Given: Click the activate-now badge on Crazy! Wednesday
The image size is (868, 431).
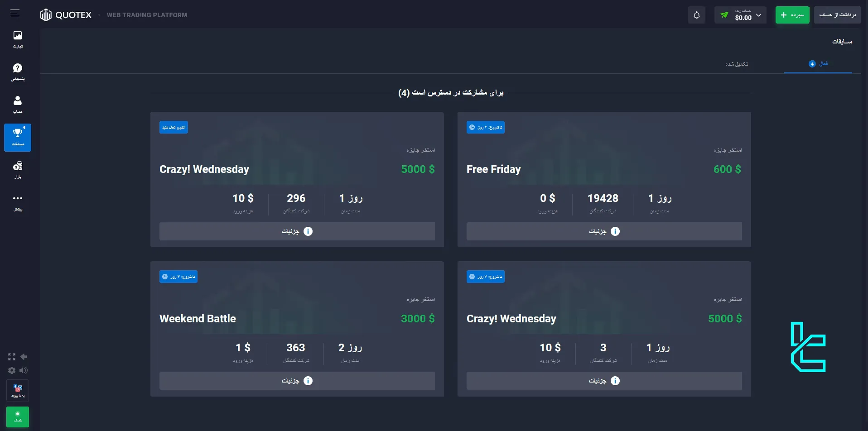Looking at the screenshot, I should point(174,127).
